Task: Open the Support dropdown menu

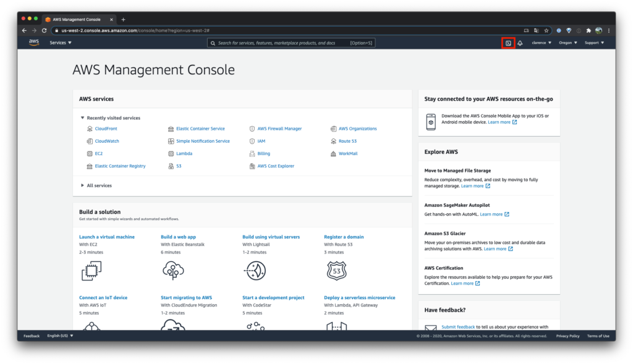Action: point(594,43)
